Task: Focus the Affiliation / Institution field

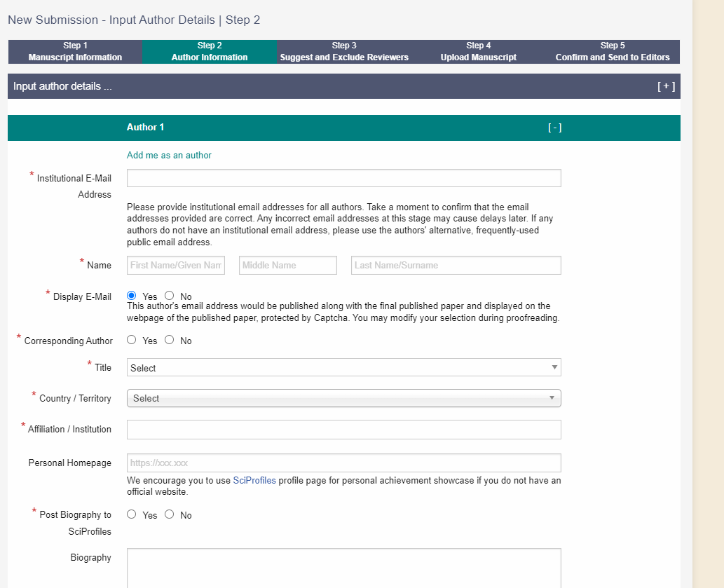Action: point(343,430)
